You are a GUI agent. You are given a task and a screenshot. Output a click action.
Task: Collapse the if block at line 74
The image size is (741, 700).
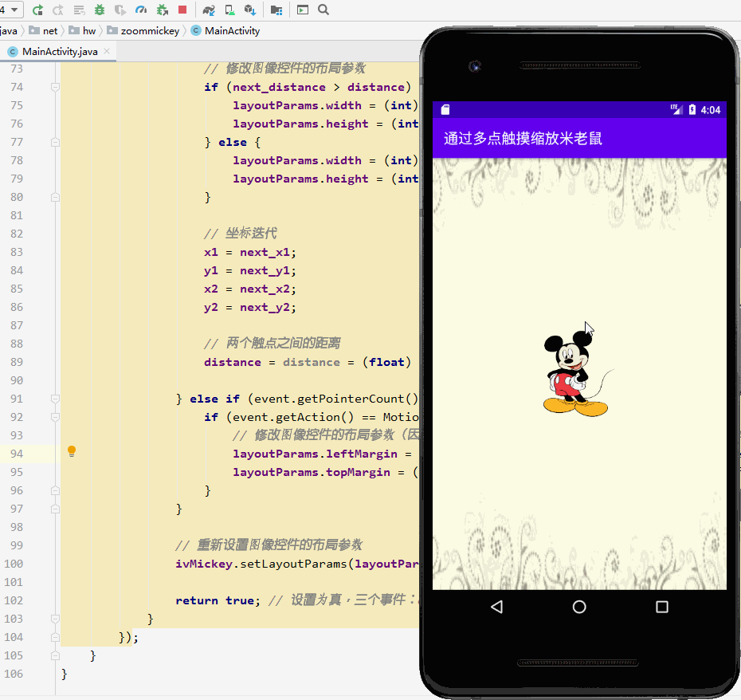click(x=55, y=87)
